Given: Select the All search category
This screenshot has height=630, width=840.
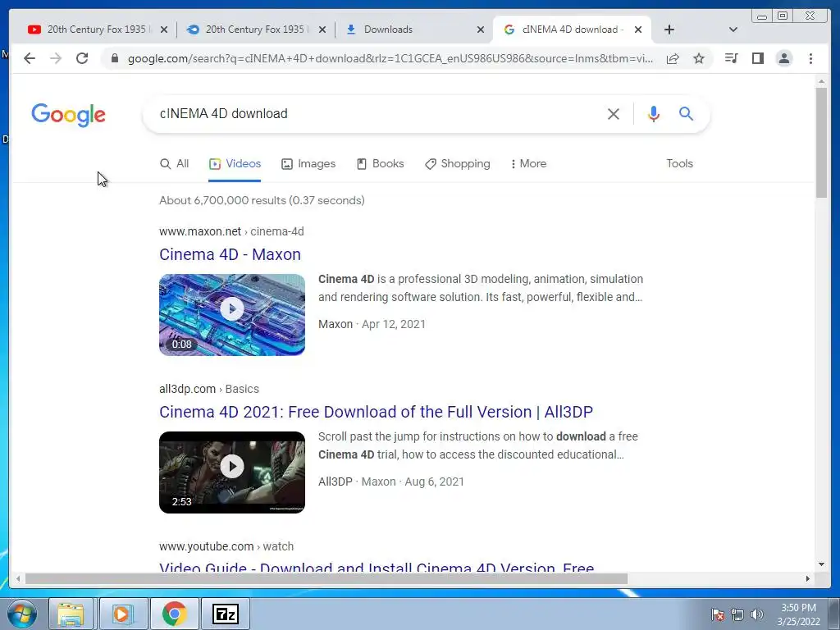Looking at the screenshot, I should tap(175, 164).
